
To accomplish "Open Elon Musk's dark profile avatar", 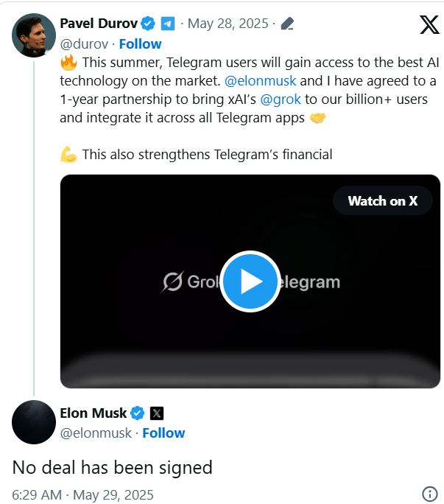I will coord(34,422).
